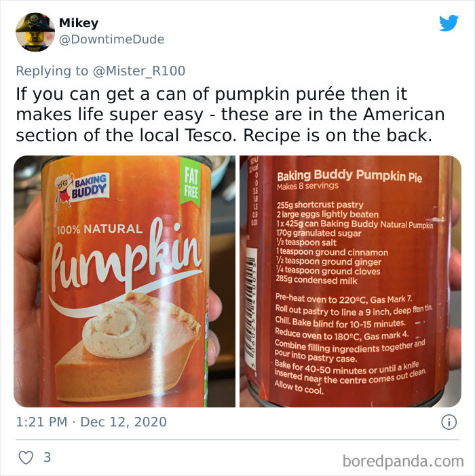Image resolution: width=475 pixels, height=476 pixels.
Task: Visit the @DowntimeDude handle link
Action: point(111,39)
